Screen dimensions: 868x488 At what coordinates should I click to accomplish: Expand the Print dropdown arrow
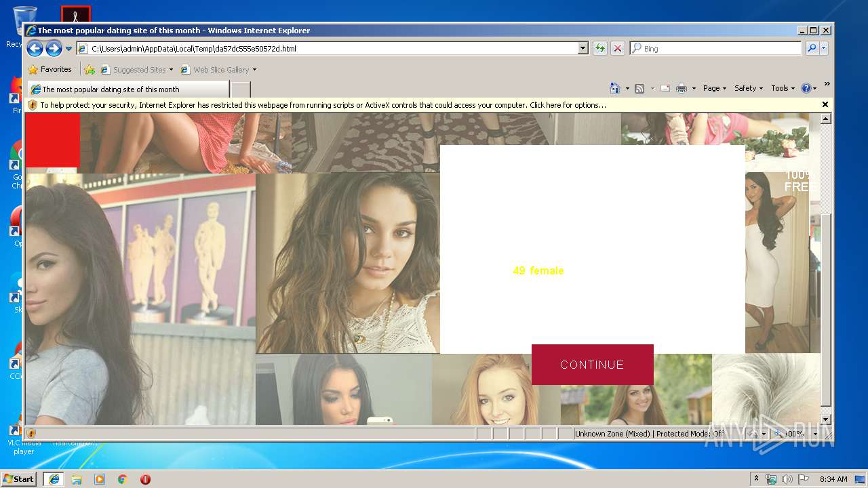(694, 88)
